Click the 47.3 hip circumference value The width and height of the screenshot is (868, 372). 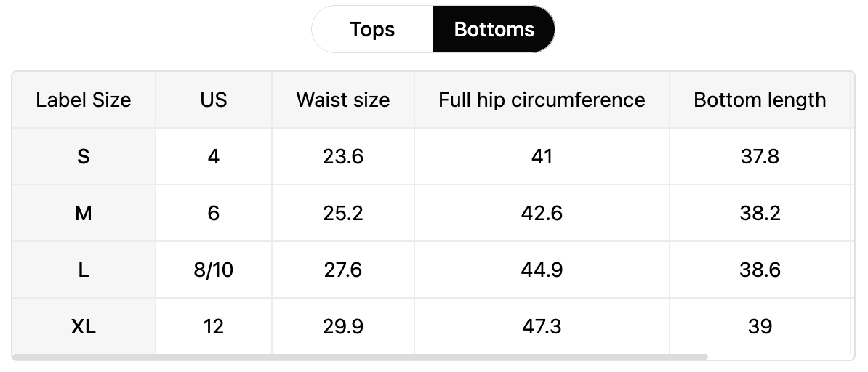pyautogui.click(x=542, y=327)
